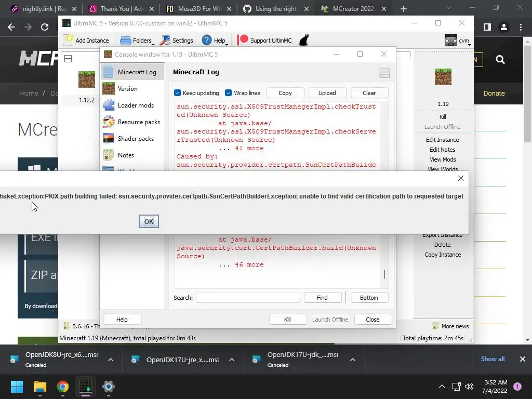Collapse the instance group toggle icon
The width and height of the screenshot is (532, 399).
68,59
